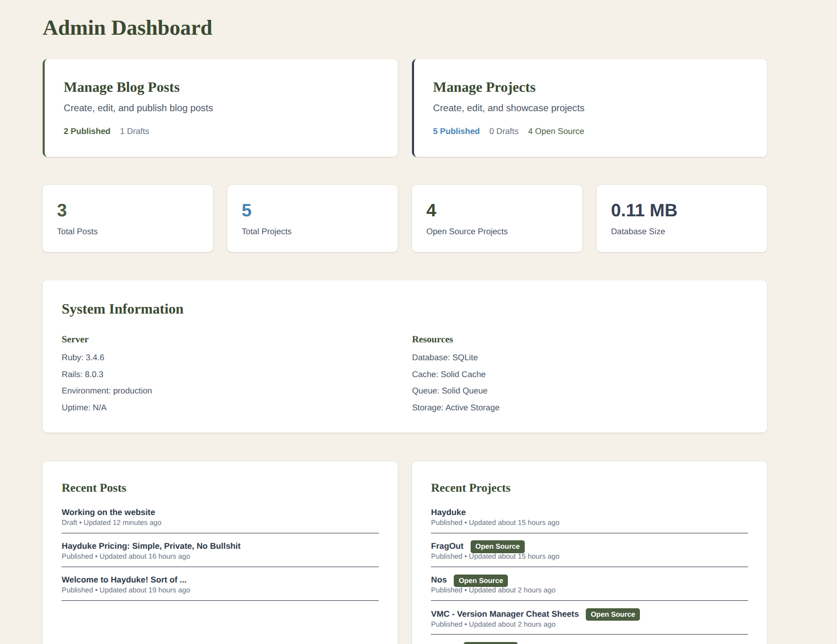Click the 5 Published projects link

coord(456,131)
